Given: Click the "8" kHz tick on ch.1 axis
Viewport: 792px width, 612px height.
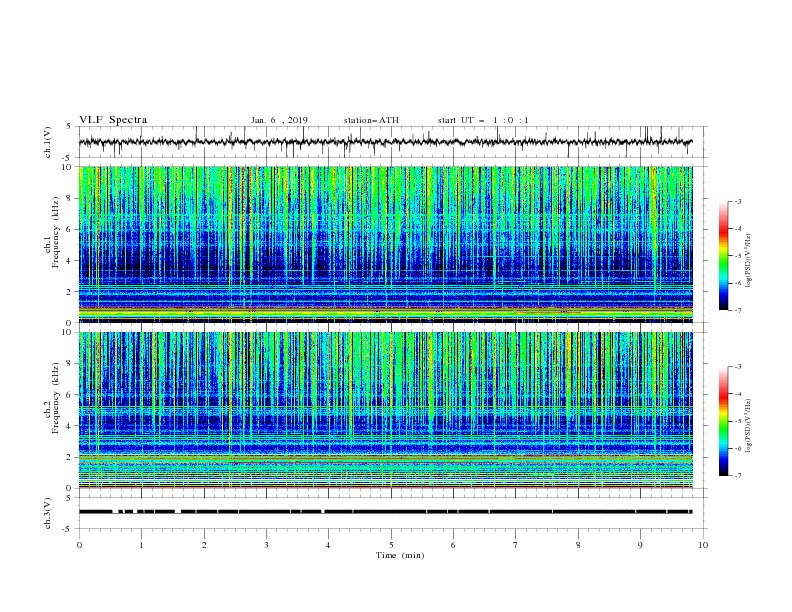Looking at the screenshot, I should (x=70, y=198).
